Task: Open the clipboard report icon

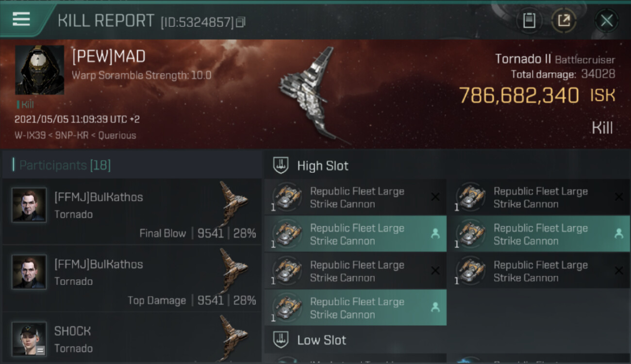Action: (x=529, y=20)
